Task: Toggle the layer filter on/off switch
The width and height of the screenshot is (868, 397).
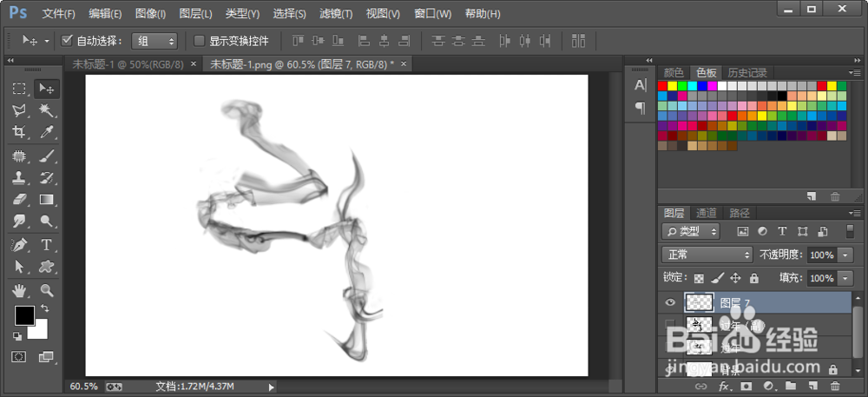Action: (x=851, y=231)
